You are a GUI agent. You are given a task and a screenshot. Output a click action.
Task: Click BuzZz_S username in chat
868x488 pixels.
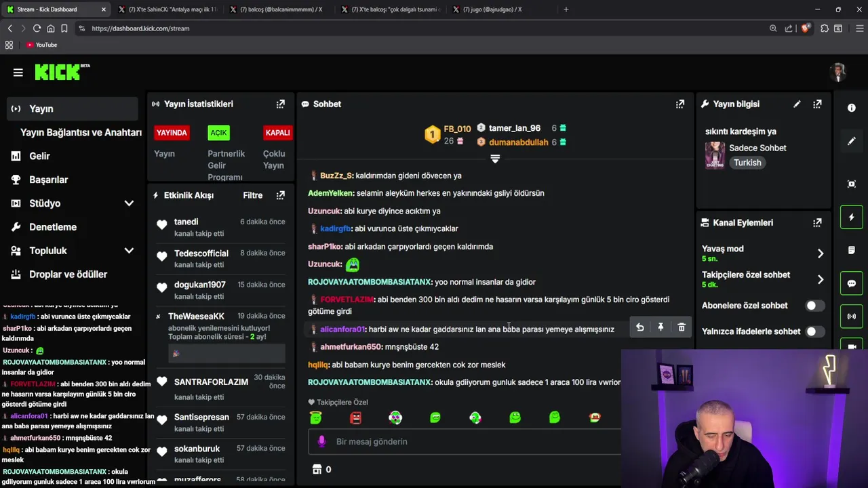336,176
